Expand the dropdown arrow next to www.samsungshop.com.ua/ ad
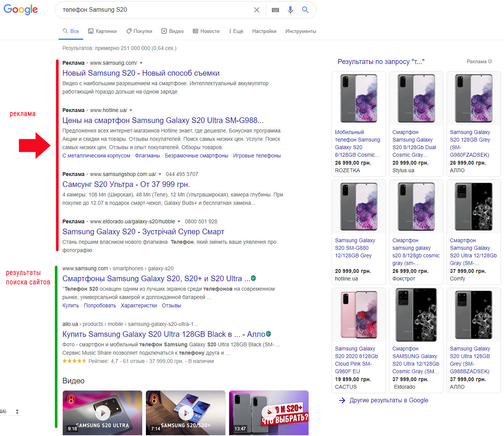Screen dimensions: 504x436 tap(160, 174)
